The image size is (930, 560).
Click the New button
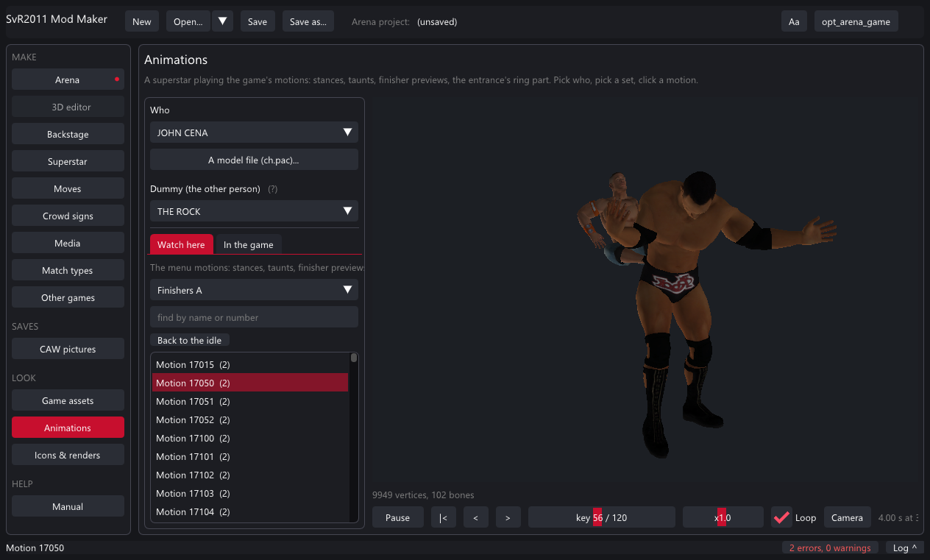tap(142, 21)
